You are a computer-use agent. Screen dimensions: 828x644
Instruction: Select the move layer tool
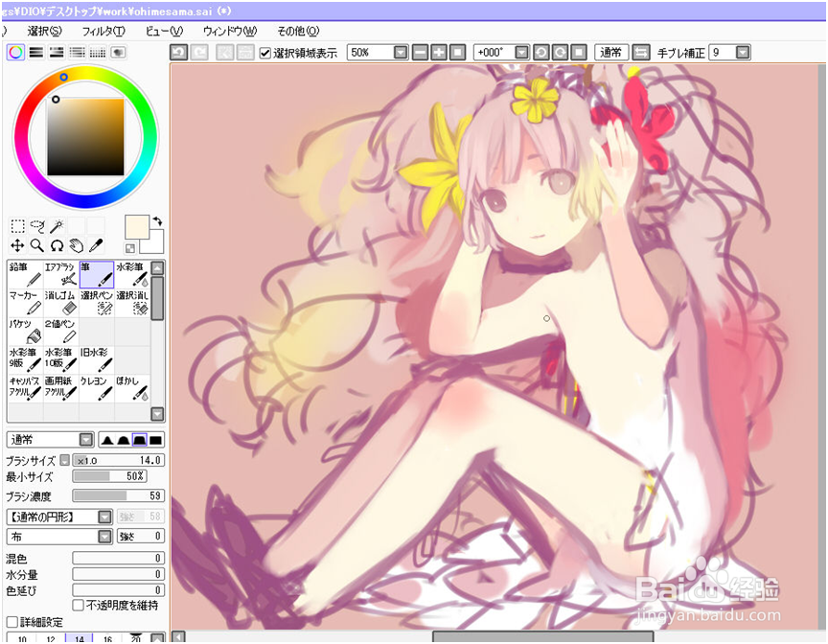(18, 245)
